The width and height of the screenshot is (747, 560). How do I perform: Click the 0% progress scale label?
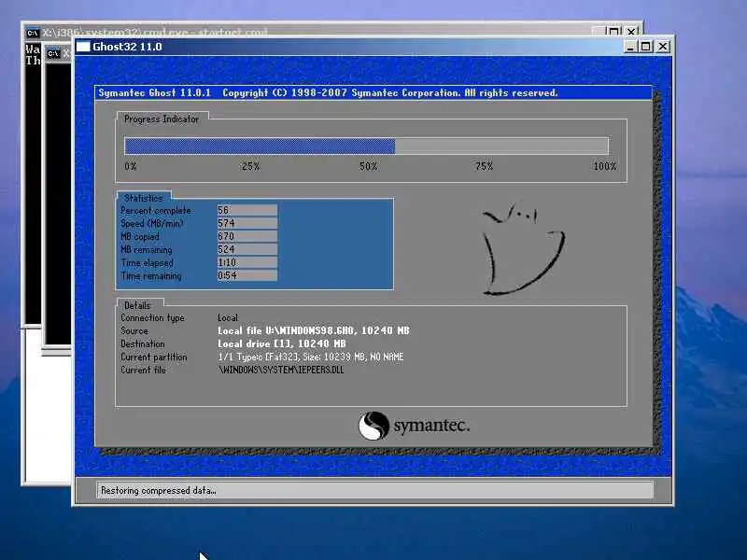130,166
